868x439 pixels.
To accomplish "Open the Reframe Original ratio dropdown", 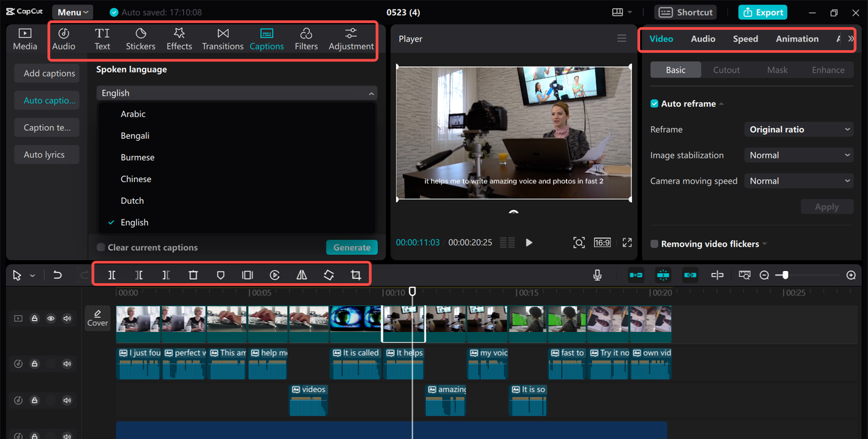I will point(799,129).
